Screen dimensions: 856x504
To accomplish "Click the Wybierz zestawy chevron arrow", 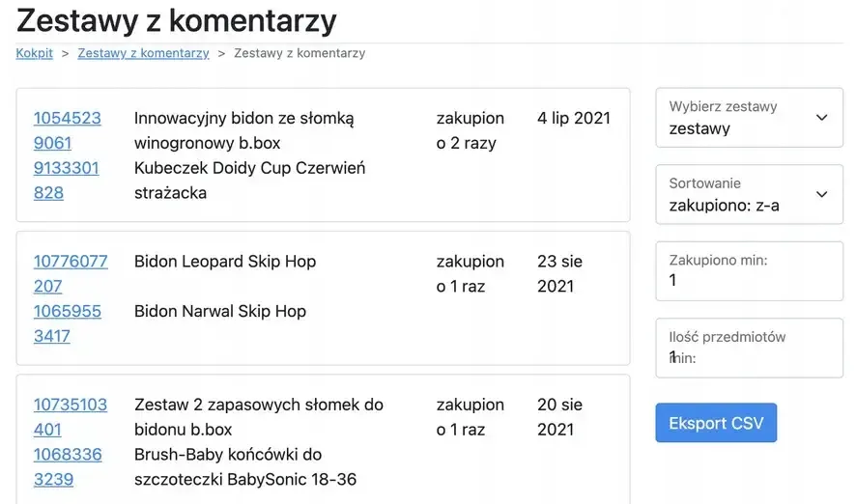I will 822,118.
